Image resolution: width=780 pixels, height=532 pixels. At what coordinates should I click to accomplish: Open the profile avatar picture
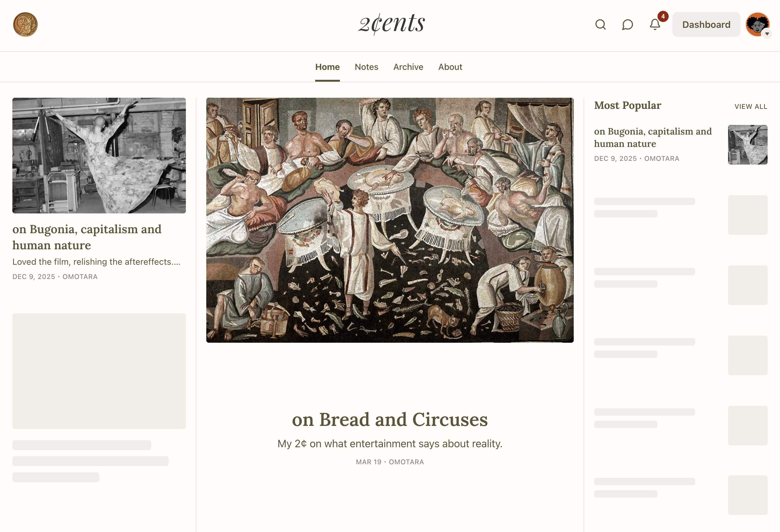point(756,24)
